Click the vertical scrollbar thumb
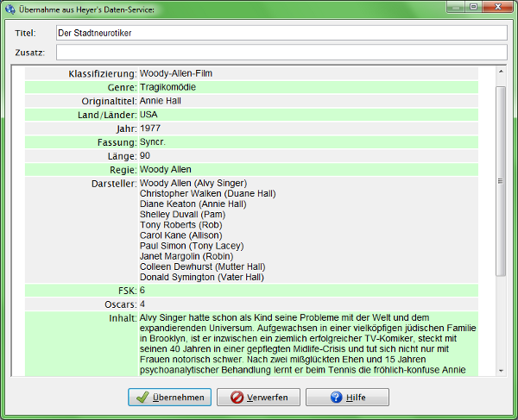The height and width of the screenshot is (420, 518). (501, 179)
